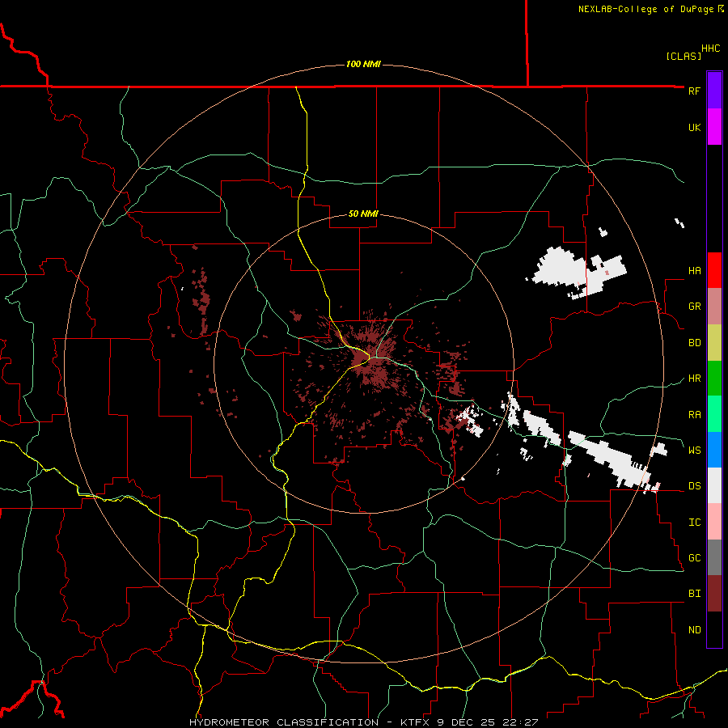Click the GC legend label
Image resolution: width=728 pixels, height=728 pixels.
point(694,558)
